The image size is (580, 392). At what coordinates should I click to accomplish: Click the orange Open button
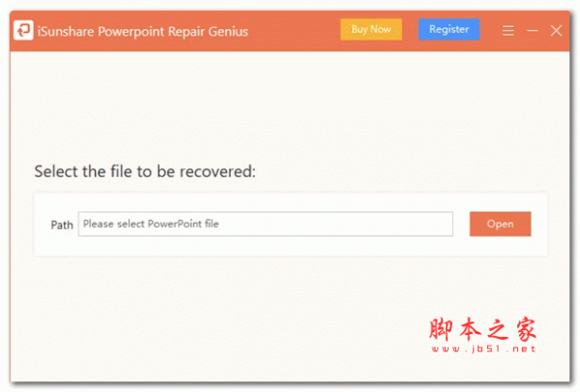(x=500, y=224)
